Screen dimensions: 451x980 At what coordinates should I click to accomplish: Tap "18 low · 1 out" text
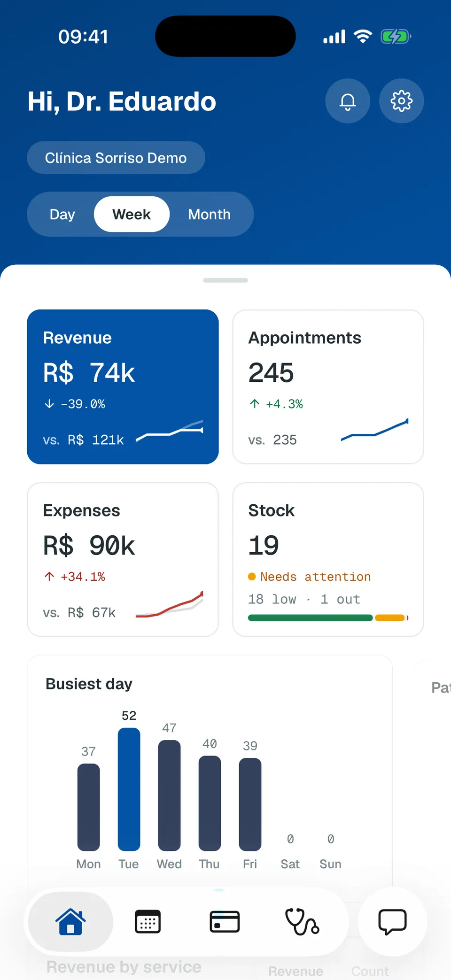point(304,599)
